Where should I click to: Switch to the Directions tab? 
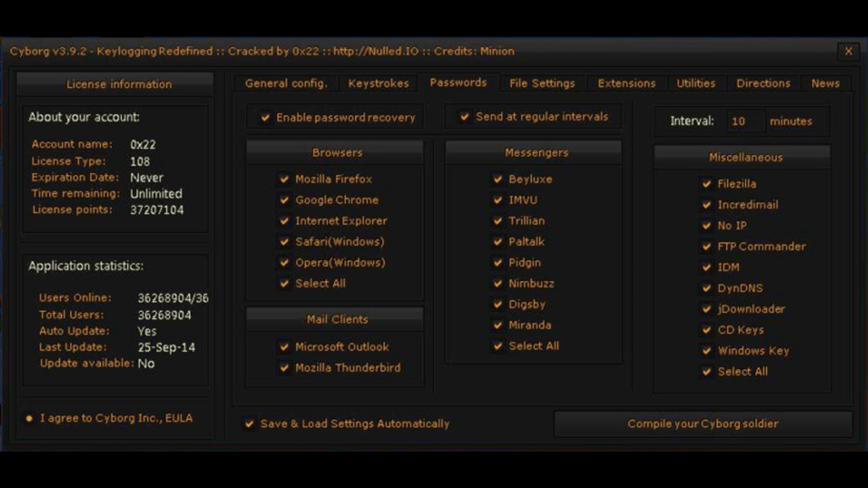click(764, 84)
